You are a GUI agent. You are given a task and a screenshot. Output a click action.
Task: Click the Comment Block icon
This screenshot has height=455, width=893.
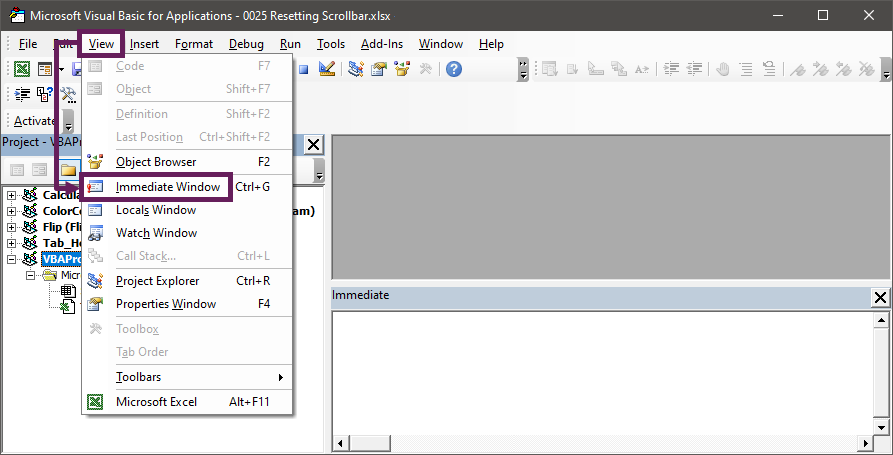click(x=746, y=69)
